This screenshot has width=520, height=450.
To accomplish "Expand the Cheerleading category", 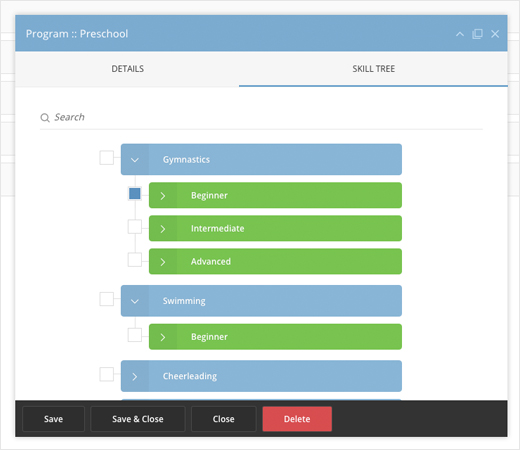I will tap(135, 377).
